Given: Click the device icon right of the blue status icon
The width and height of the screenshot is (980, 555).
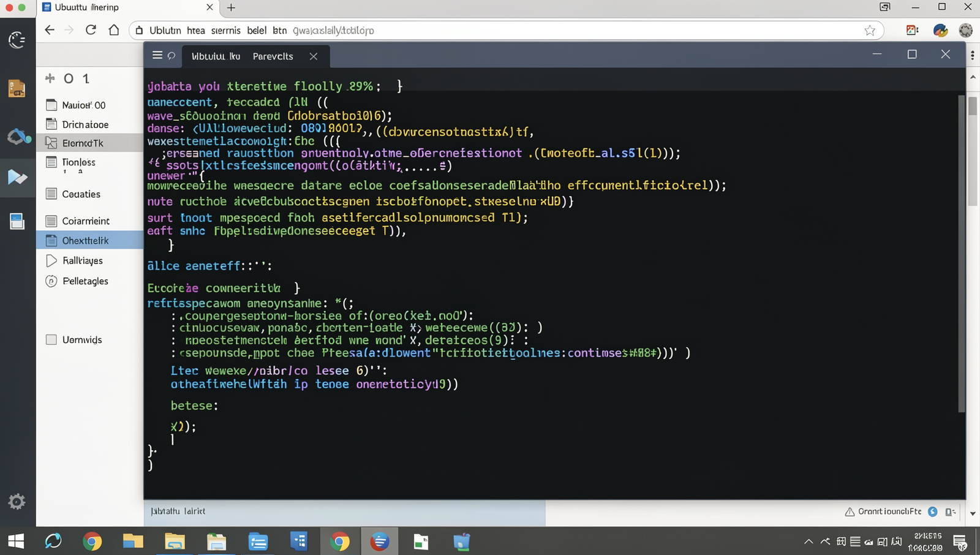Looking at the screenshot, I should 951,512.
